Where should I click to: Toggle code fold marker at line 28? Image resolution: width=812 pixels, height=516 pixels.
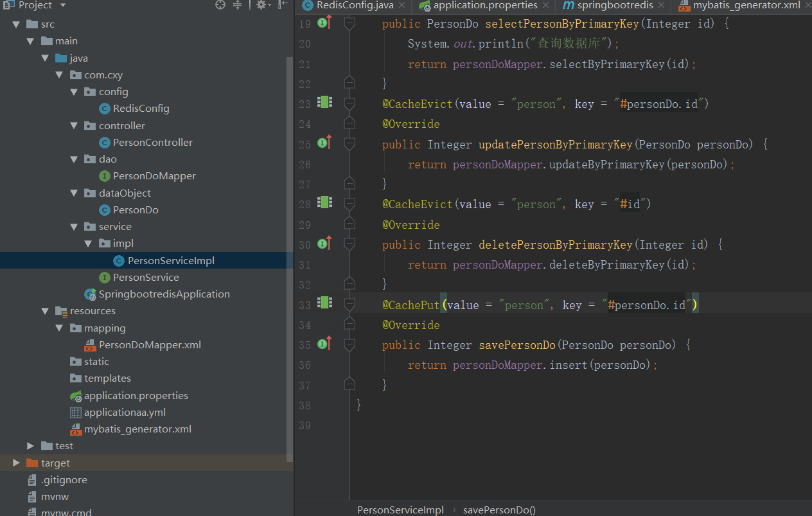[349, 204]
